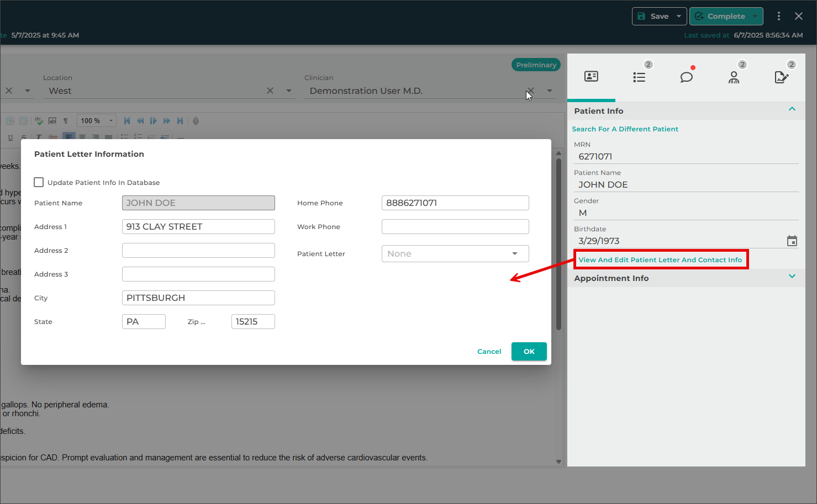
Task: Click the spell check icon
Action: pos(39,121)
